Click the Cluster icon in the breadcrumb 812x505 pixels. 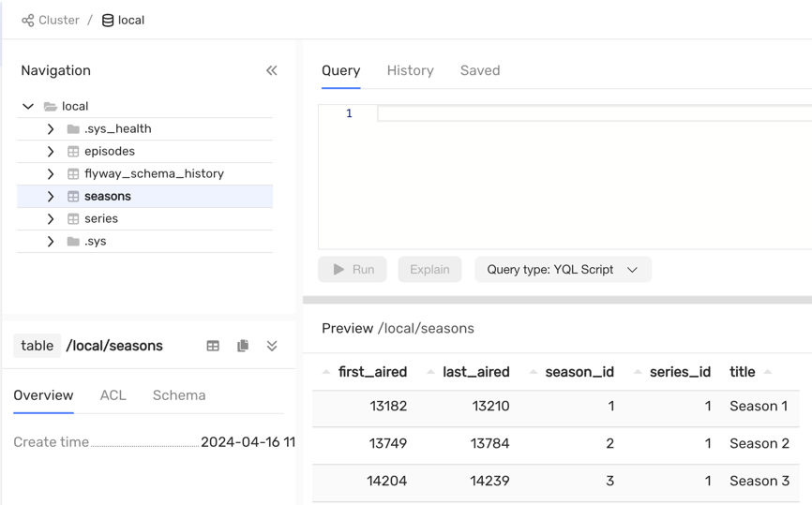[x=28, y=20]
